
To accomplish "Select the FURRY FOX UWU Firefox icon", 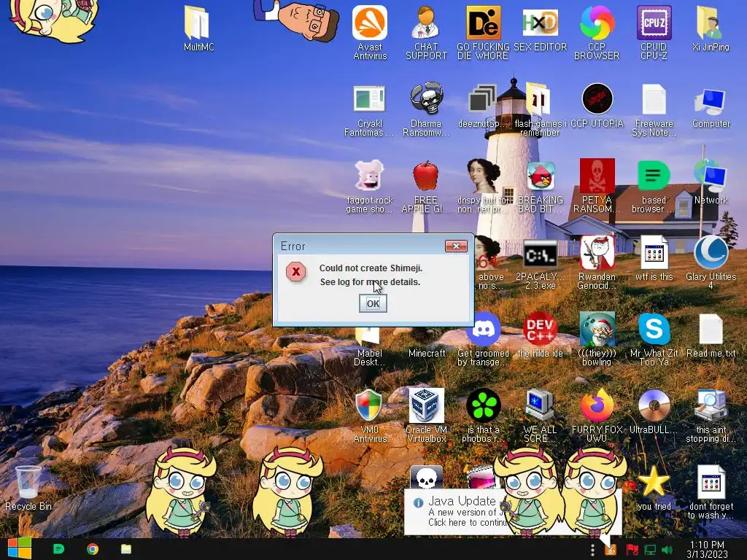I will click(597, 416).
